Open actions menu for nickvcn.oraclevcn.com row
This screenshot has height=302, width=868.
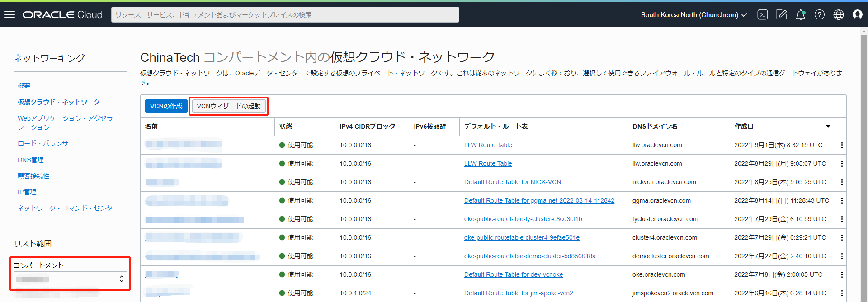(x=842, y=182)
